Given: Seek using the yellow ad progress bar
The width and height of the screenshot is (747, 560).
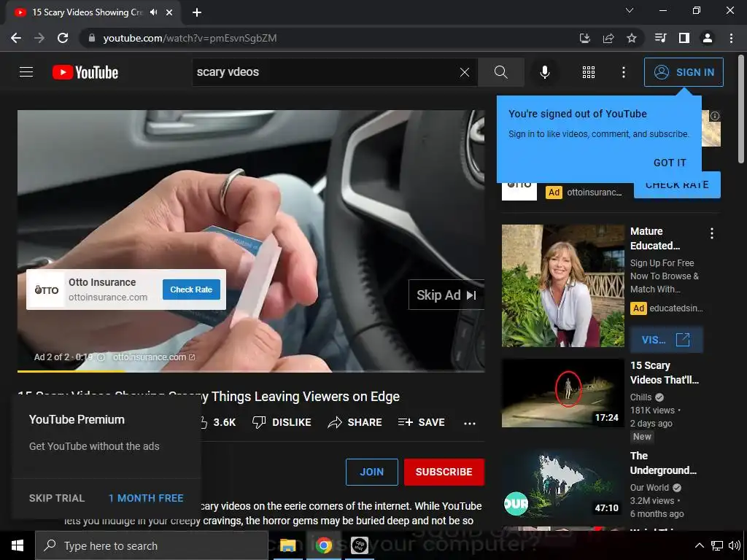Looking at the screenshot, I should (251, 371).
